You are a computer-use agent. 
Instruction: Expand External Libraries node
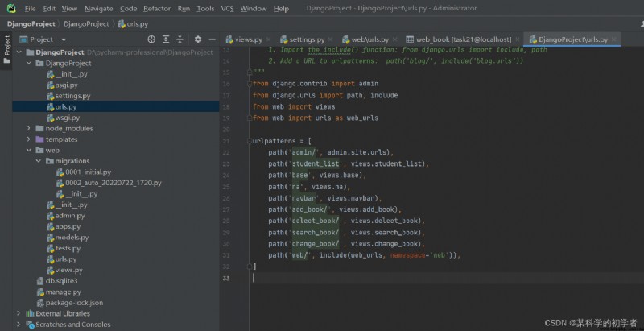pyautogui.click(x=19, y=313)
